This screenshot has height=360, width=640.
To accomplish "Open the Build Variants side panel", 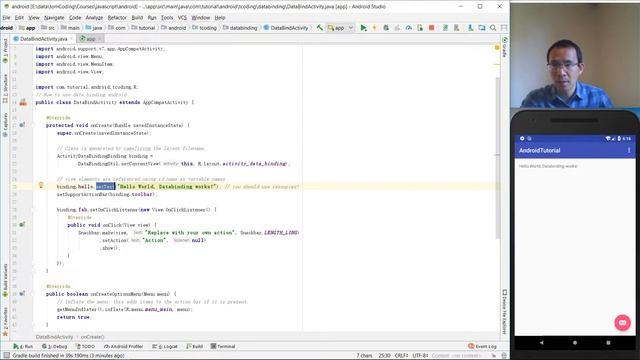I will tap(5, 280).
